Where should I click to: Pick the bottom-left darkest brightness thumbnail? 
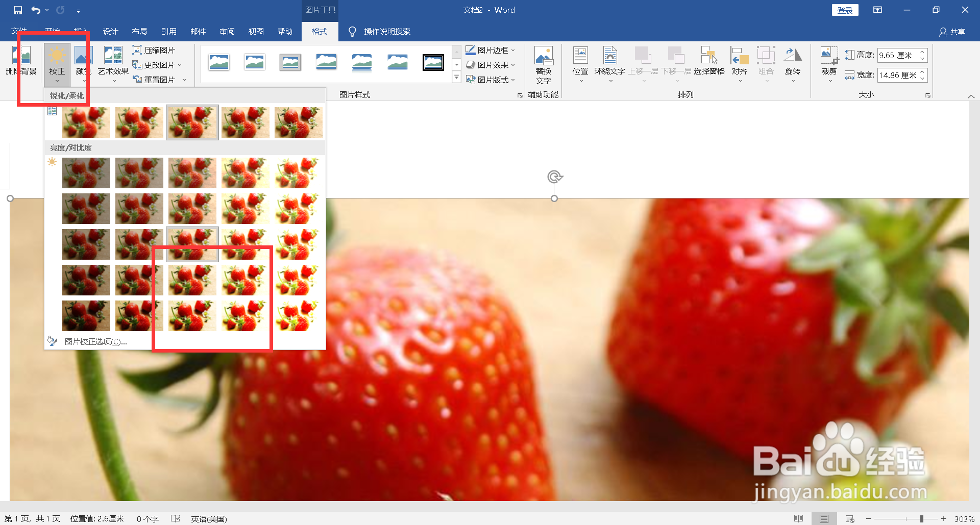[86, 316]
